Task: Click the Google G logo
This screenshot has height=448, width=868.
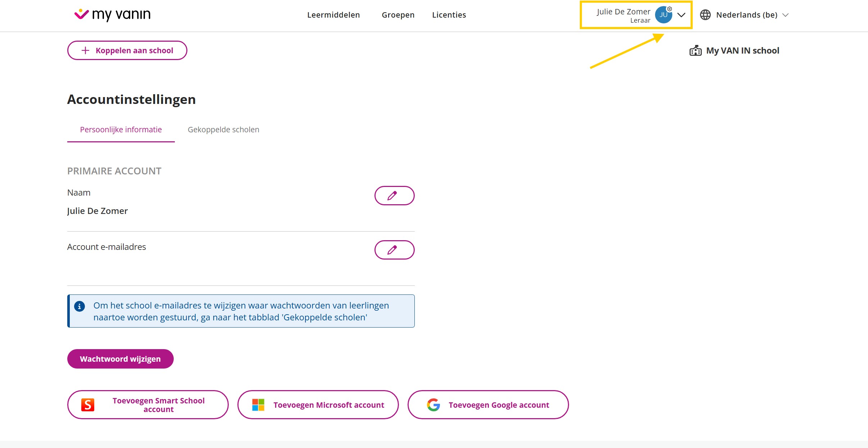Action: pyautogui.click(x=433, y=405)
